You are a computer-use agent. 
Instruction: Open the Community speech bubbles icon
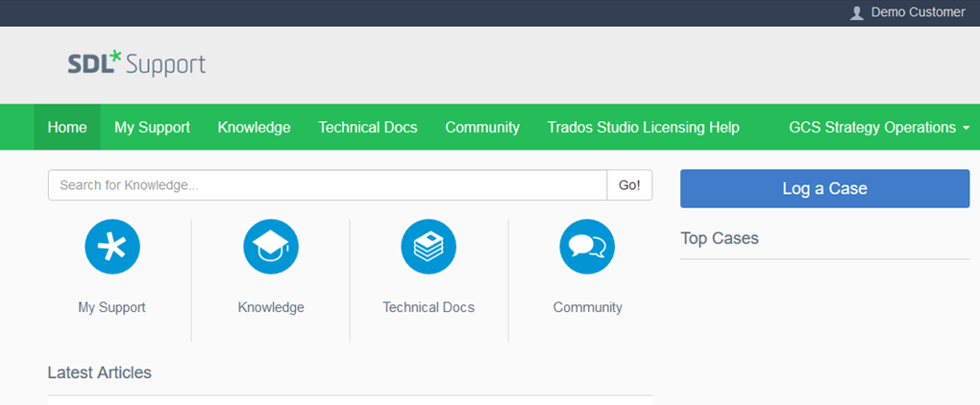coord(587,247)
